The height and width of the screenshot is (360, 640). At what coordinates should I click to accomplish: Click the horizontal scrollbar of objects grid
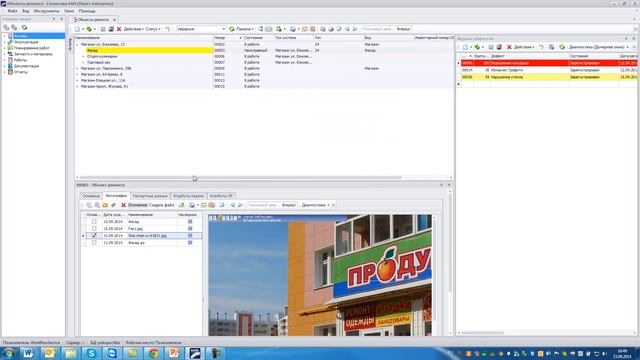[x=241, y=178]
